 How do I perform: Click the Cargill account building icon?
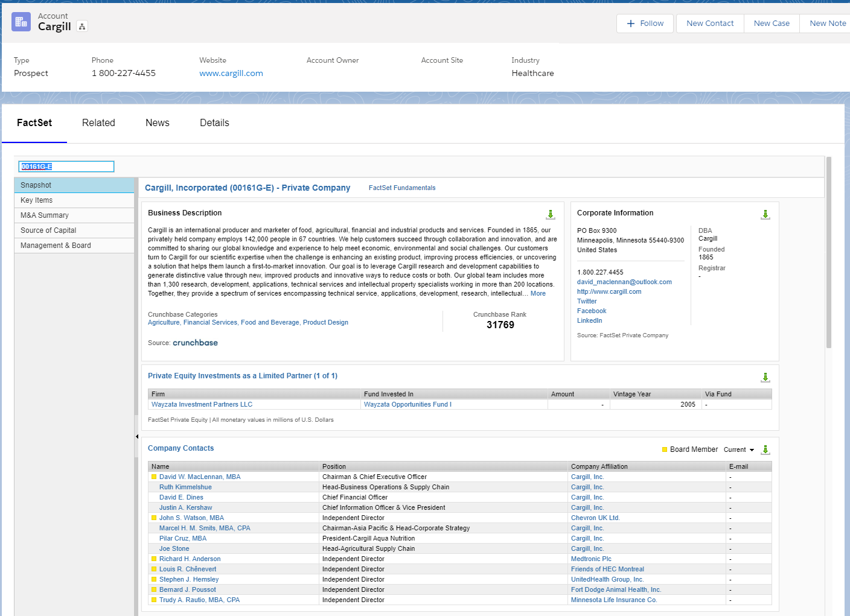(21, 22)
